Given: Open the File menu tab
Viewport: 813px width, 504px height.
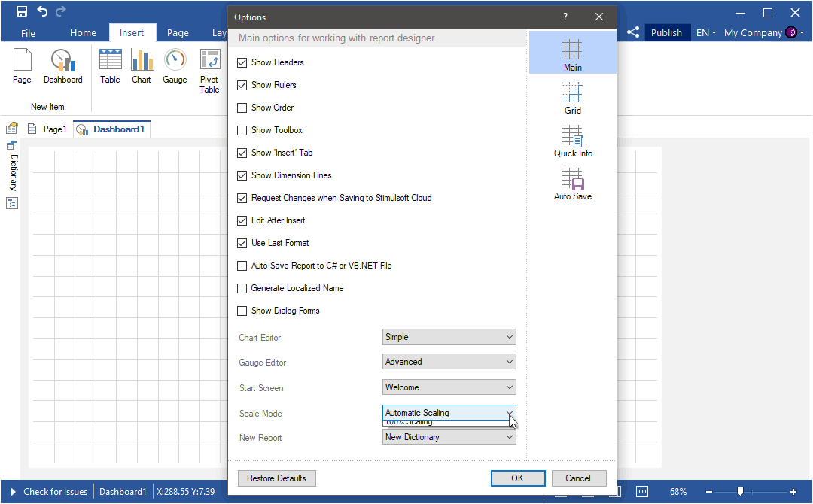Looking at the screenshot, I should click(x=28, y=32).
